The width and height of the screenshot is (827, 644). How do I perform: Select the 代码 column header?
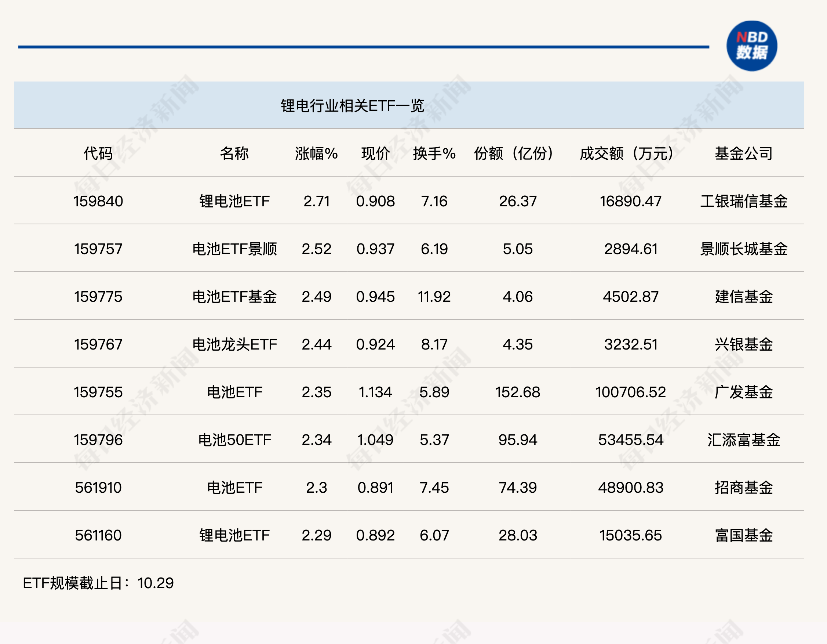coord(98,153)
